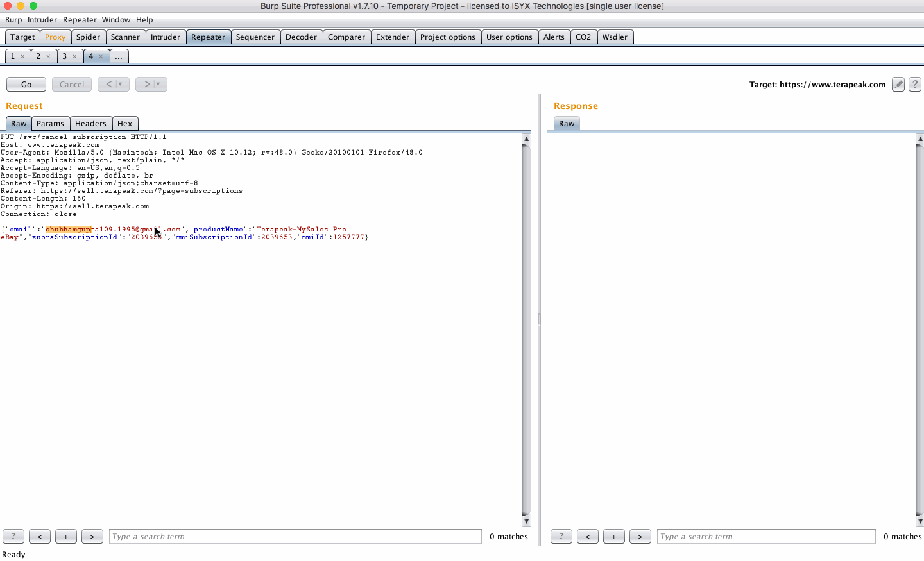Select Repeater sub-tab 3
Image resolution: width=924 pixels, height=561 pixels.
[64, 56]
